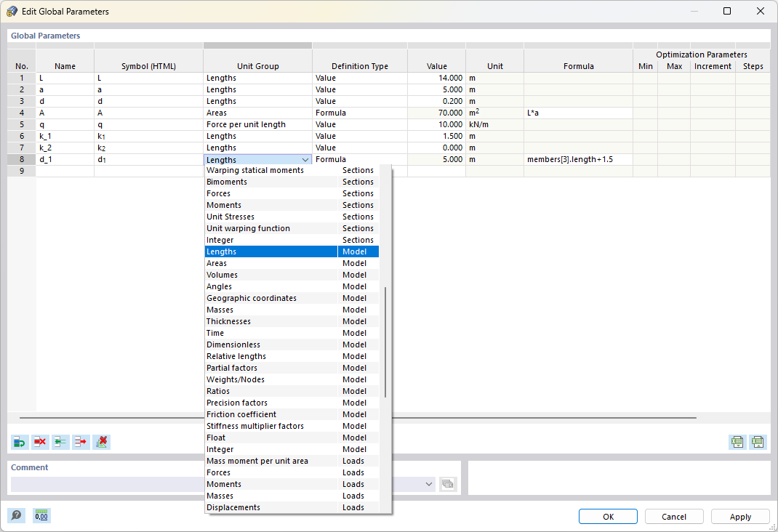Choose Masses in the Loads category
This screenshot has width=778, height=532.
(x=292, y=496)
